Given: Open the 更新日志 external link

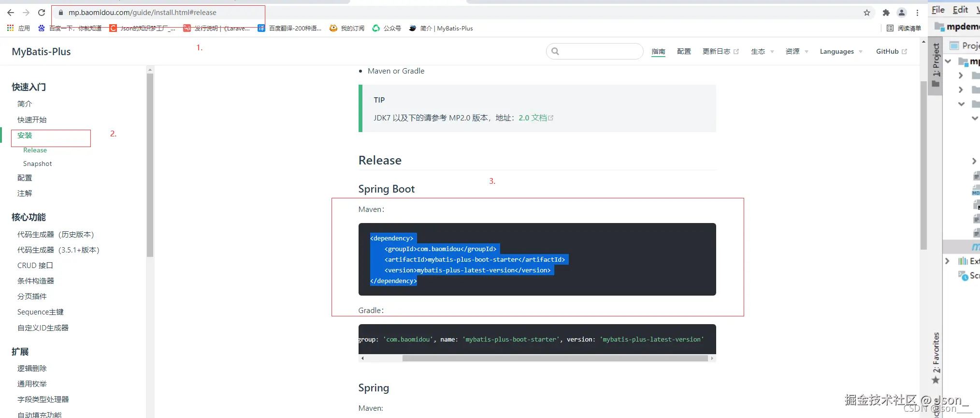Looking at the screenshot, I should [721, 52].
